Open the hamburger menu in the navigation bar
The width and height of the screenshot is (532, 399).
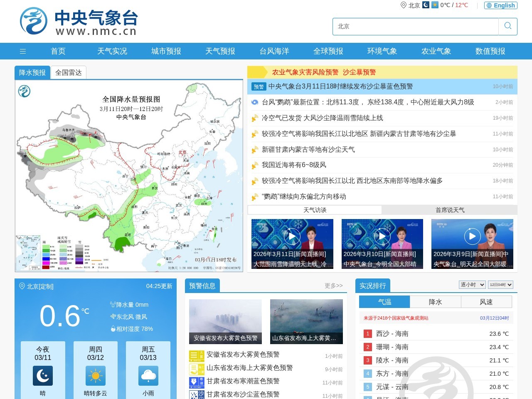click(x=23, y=51)
